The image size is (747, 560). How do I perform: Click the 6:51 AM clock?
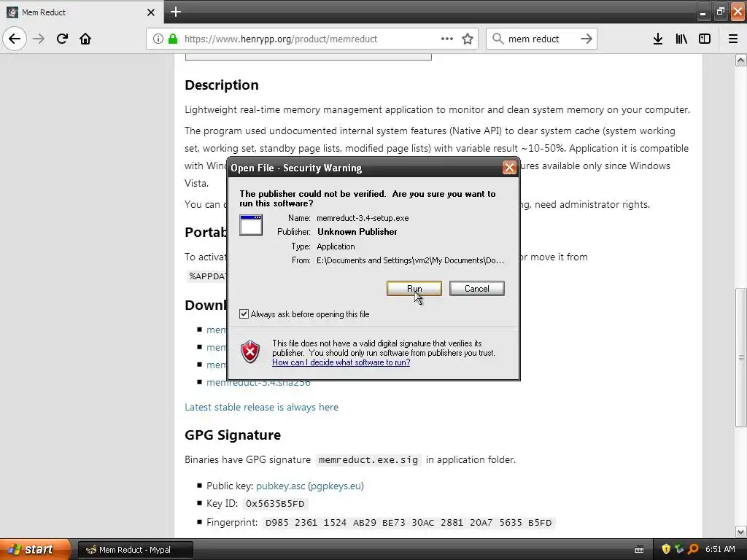point(720,549)
